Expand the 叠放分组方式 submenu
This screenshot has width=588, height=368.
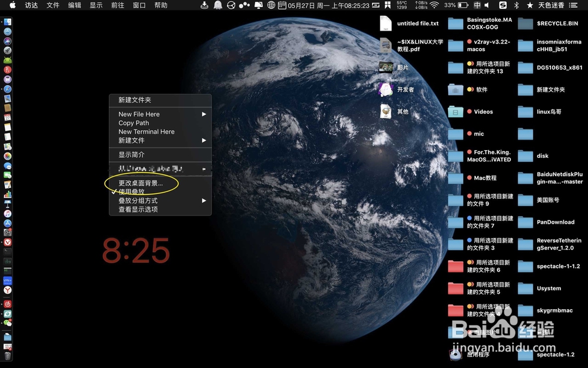(160, 201)
